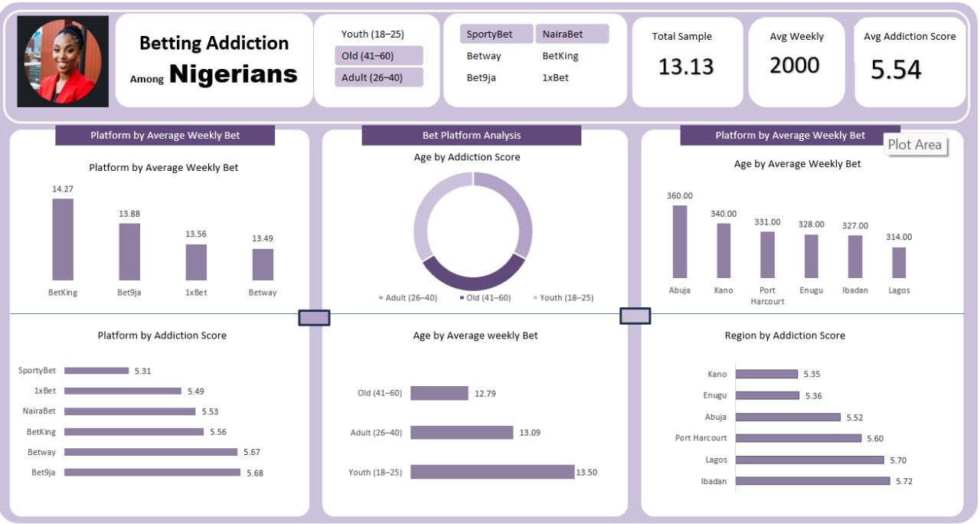Screen dimensions: 980x524
Task: Select the Lagos bar showing 314.00
Action: point(900,262)
